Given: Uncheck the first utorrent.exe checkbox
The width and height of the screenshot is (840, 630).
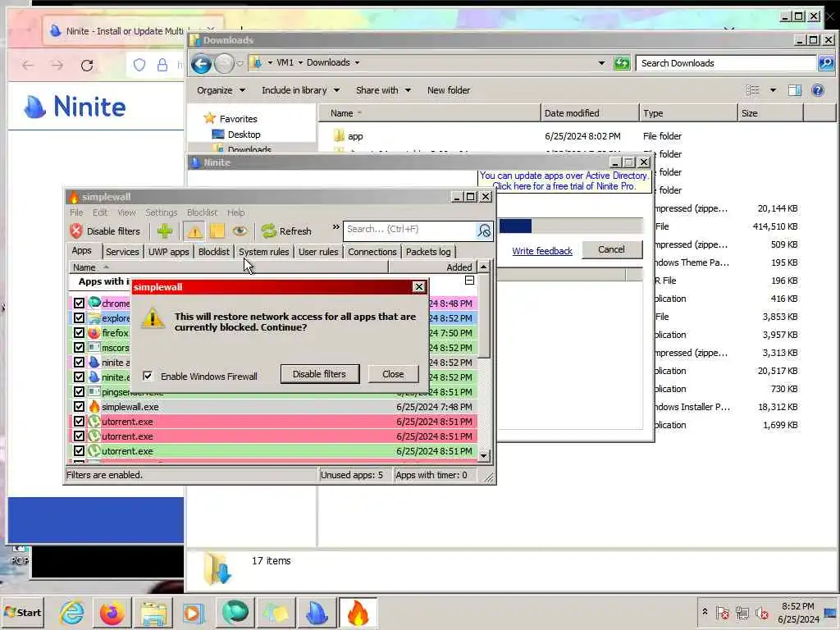Looking at the screenshot, I should [79, 421].
